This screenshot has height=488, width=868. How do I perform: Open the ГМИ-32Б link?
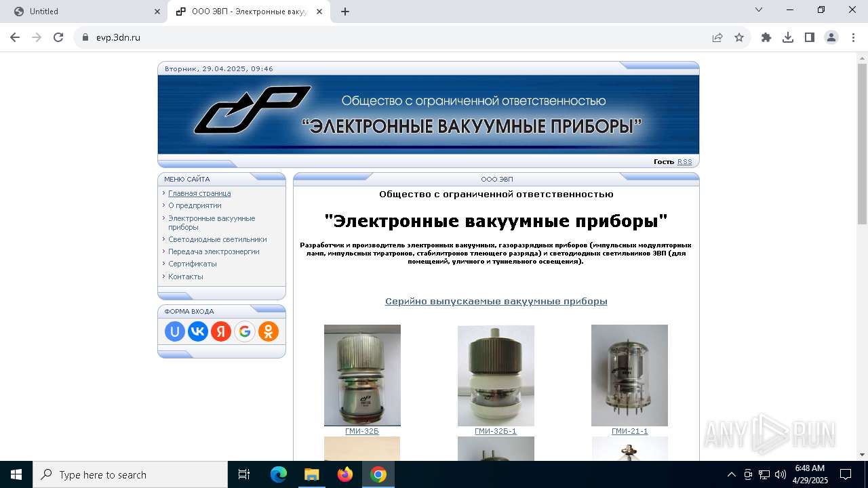click(362, 431)
